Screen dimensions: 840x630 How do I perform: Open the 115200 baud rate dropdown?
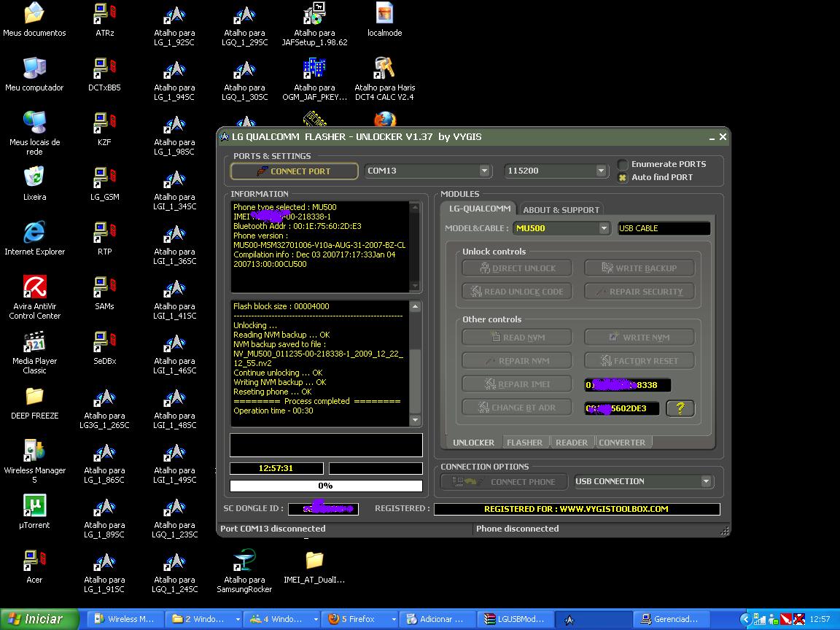[601, 171]
